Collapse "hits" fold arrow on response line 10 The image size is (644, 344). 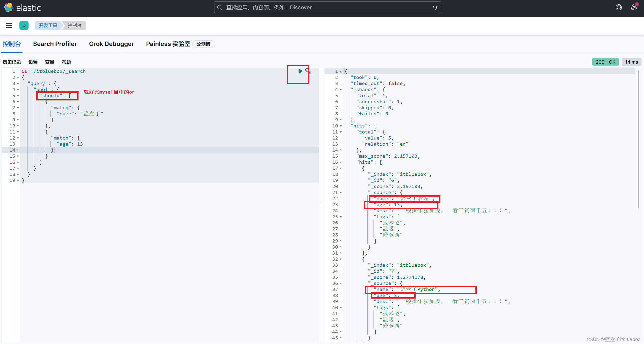(x=341, y=126)
